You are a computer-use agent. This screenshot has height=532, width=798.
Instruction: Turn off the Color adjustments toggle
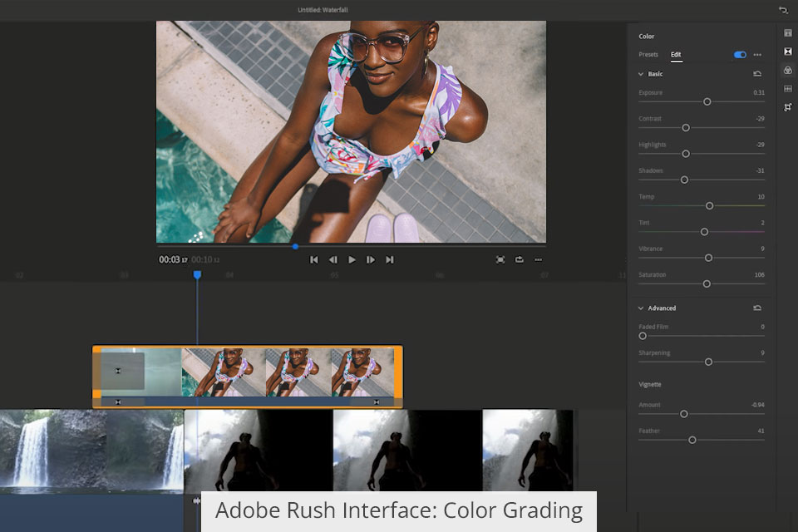point(740,55)
